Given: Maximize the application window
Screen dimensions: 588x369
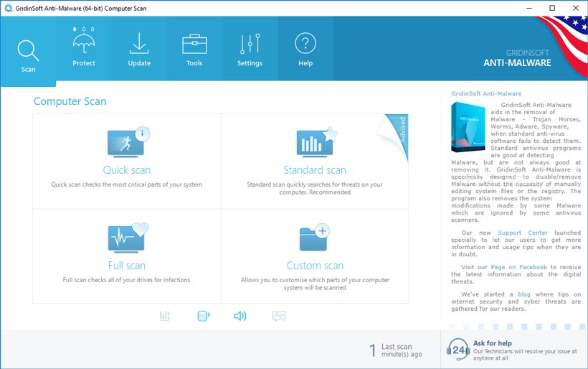Looking at the screenshot, I should pyautogui.click(x=552, y=8).
